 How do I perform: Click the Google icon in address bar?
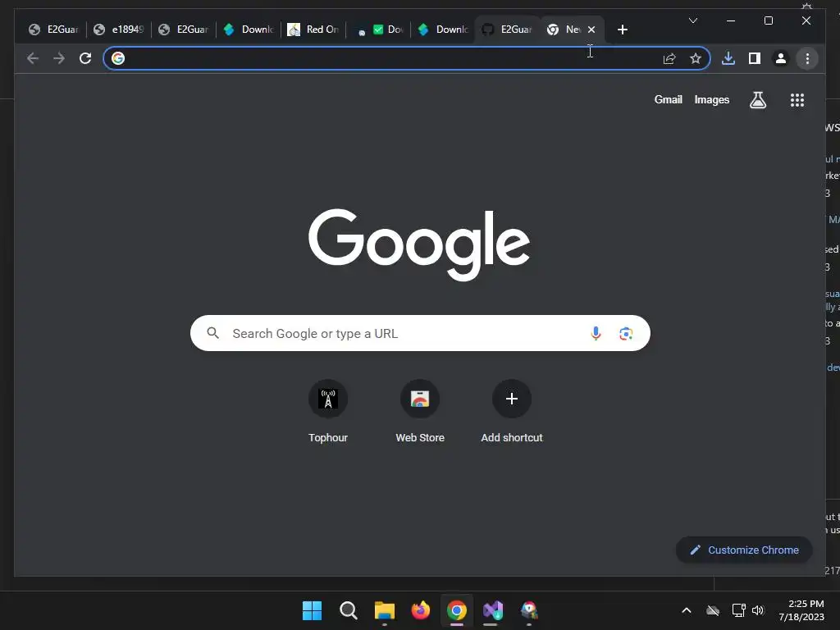click(118, 58)
